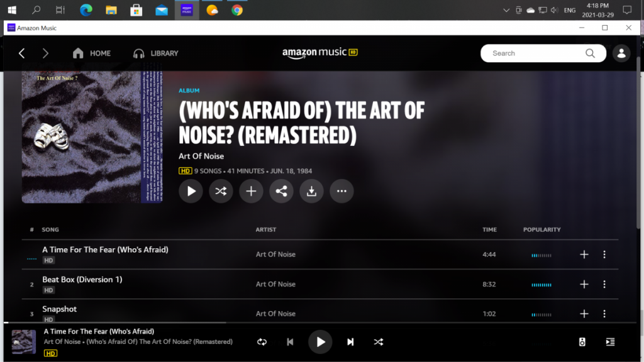Click the search magnifier icon
Screen dimensions: 644x362
(590, 53)
